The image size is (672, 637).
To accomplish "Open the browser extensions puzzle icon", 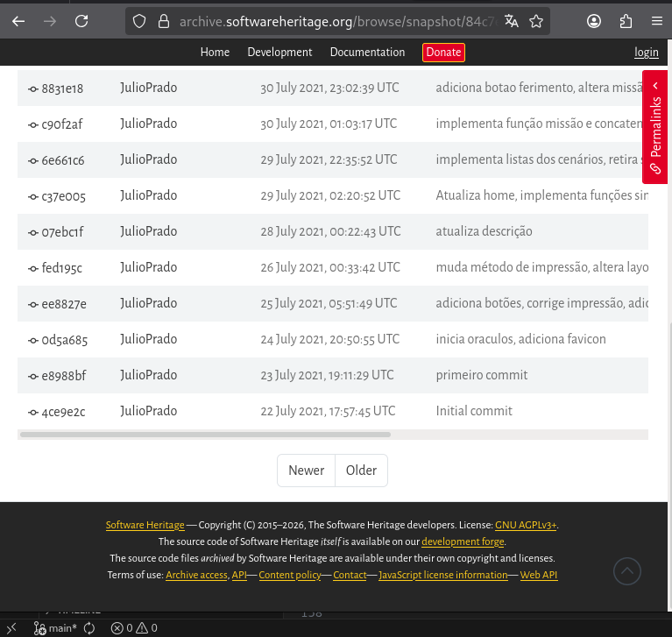I will point(626,21).
